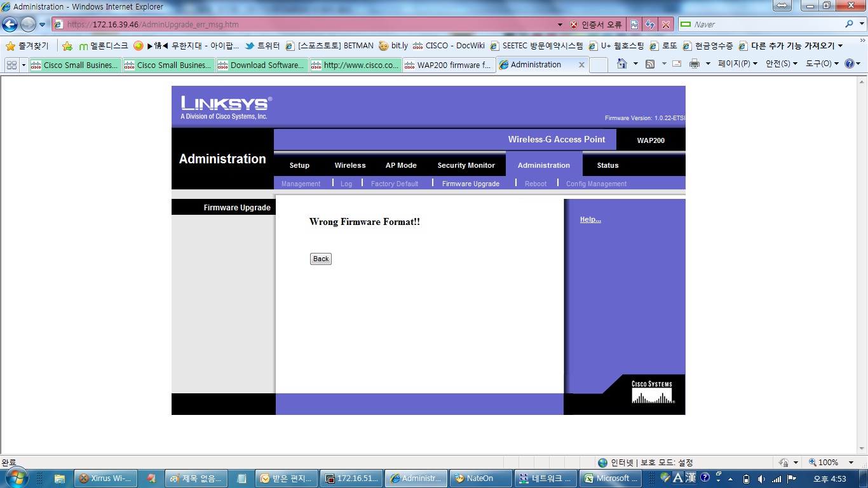Open the AP Mode tab
This screenshot has height=488, width=868.
(x=401, y=165)
